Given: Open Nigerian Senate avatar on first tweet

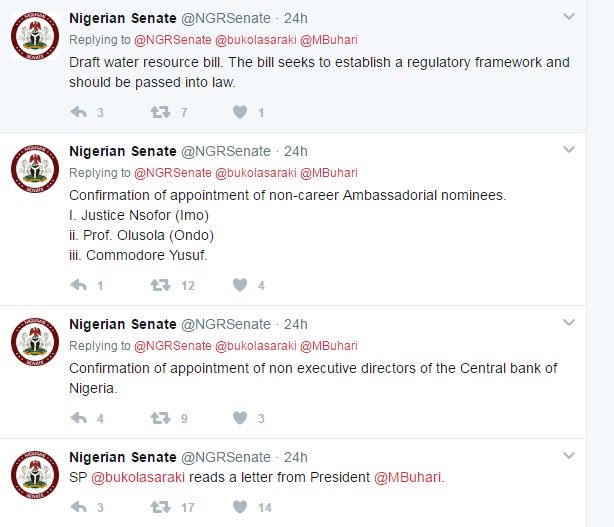Looking at the screenshot, I should click(x=34, y=37).
